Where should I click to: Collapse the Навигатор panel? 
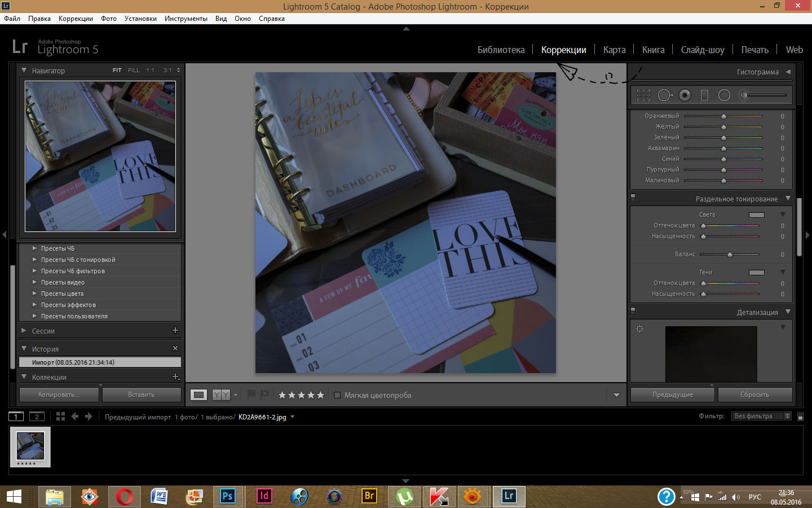point(24,71)
